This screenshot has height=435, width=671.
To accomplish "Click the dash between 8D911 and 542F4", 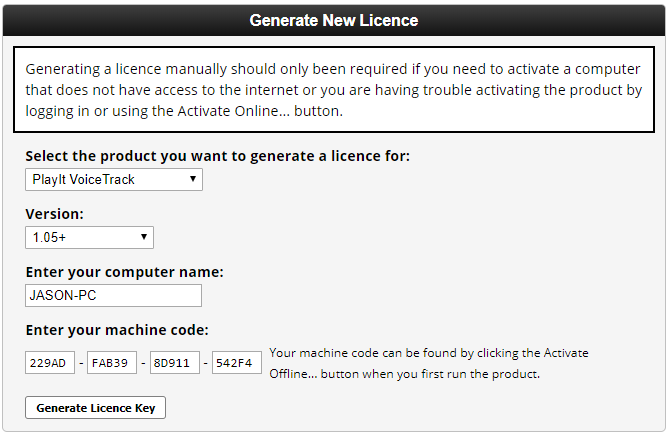I will click(206, 363).
